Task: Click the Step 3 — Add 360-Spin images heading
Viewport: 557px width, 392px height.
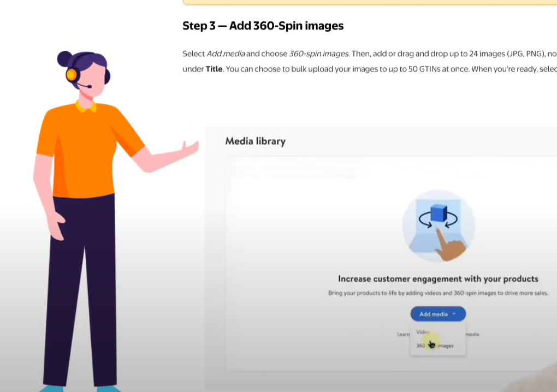Action: [x=263, y=26]
